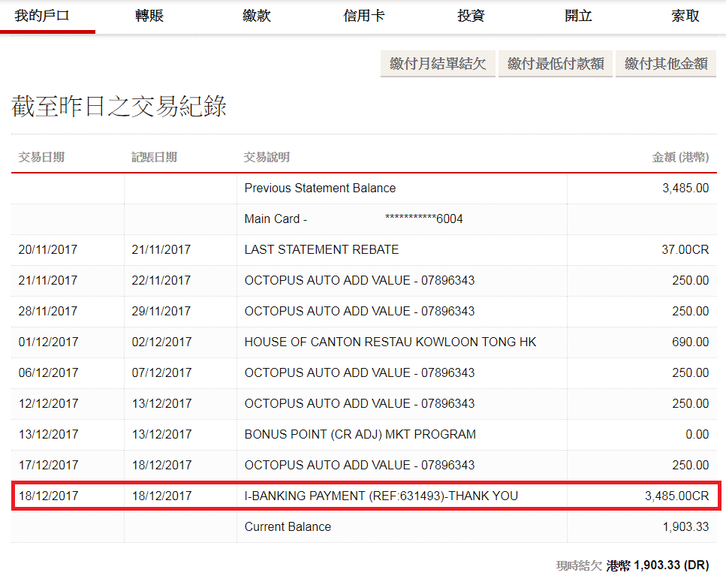Click the 金額 (港幣) column header
The height and width of the screenshot is (588, 726).
click(x=679, y=157)
